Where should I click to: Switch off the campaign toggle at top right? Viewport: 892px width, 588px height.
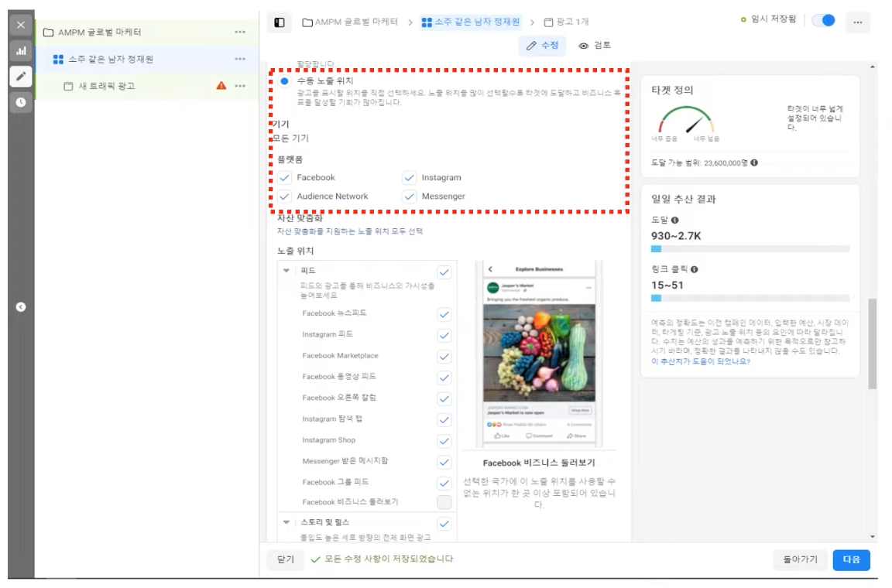(x=823, y=21)
